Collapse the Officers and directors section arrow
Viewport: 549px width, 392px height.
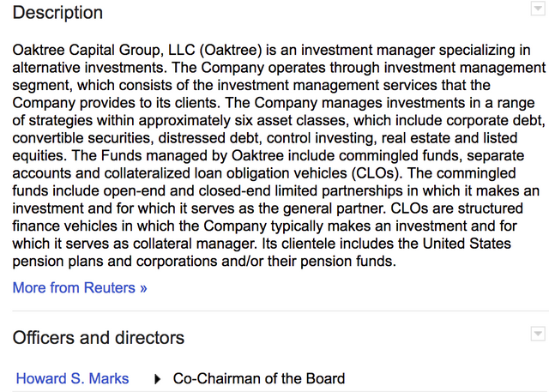(537, 333)
